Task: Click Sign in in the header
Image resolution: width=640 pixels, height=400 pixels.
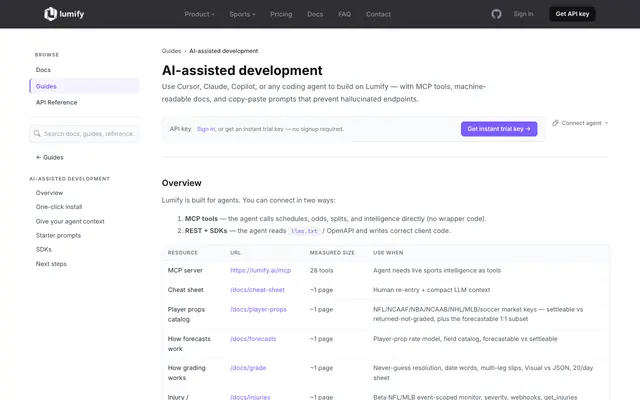Action: point(523,14)
